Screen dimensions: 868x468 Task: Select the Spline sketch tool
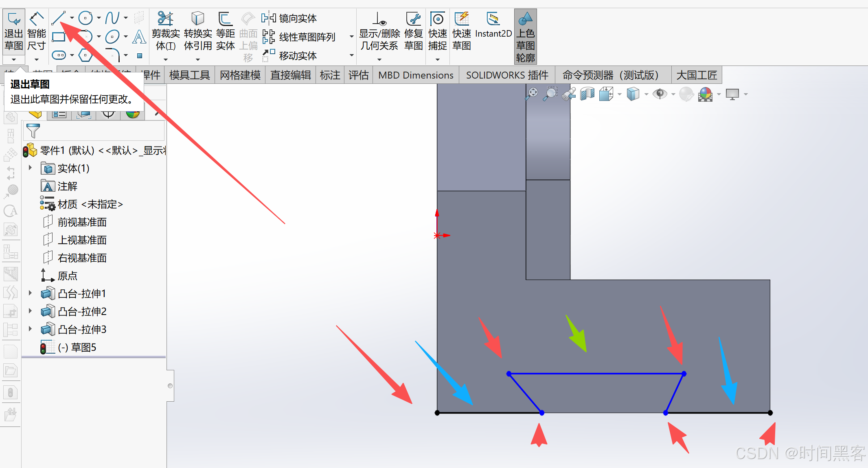112,18
